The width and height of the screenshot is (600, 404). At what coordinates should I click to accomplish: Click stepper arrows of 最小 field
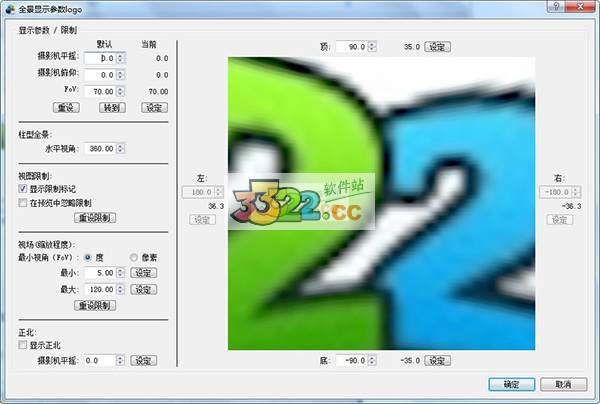point(121,273)
